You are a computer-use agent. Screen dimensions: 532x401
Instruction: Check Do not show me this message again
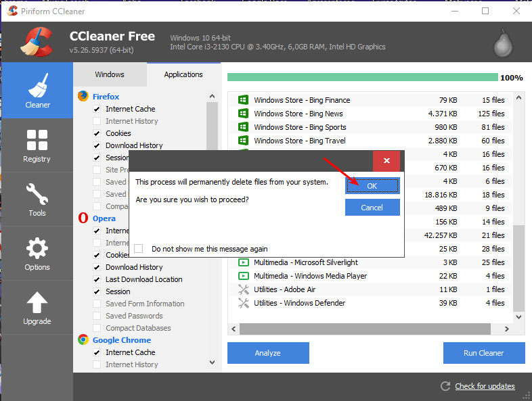tap(139, 248)
